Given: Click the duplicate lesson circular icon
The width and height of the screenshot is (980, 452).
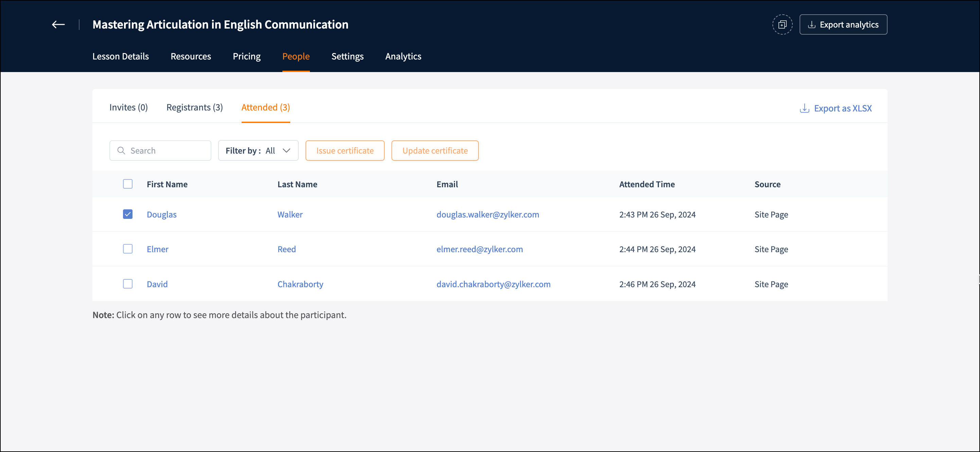Looking at the screenshot, I should click(782, 25).
